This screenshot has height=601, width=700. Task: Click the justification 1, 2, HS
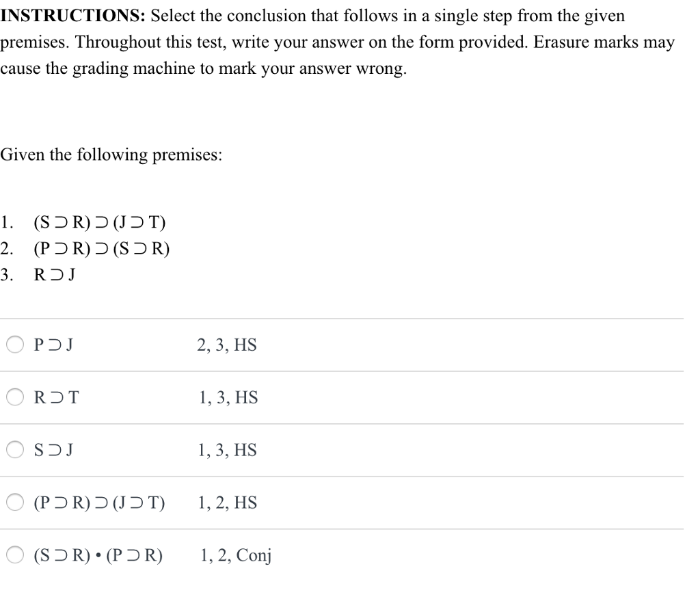(226, 503)
